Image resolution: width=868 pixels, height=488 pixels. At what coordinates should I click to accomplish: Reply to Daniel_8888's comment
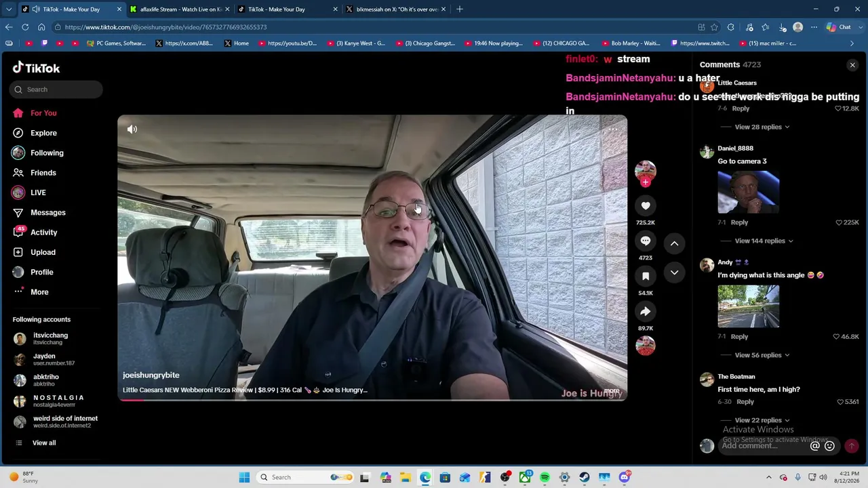[x=739, y=222]
